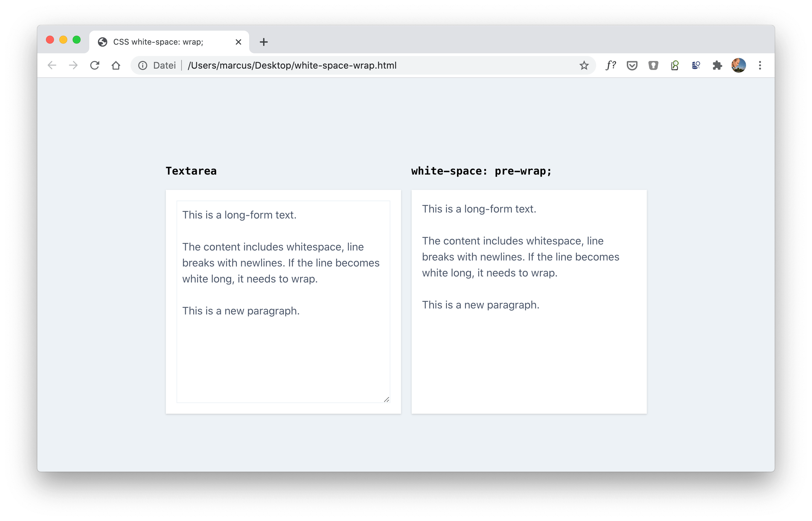
Task: Open the f? extension icon
Action: pyautogui.click(x=611, y=65)
